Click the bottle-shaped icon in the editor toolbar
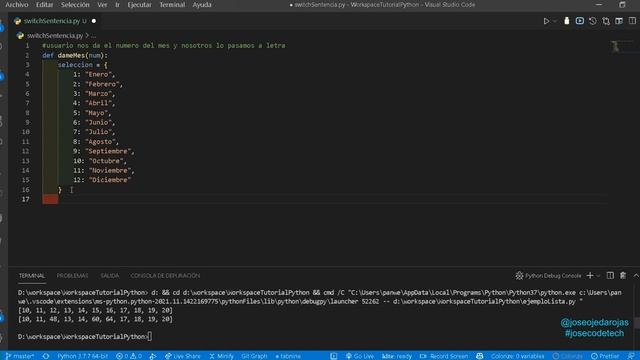 tap(567, 21)
